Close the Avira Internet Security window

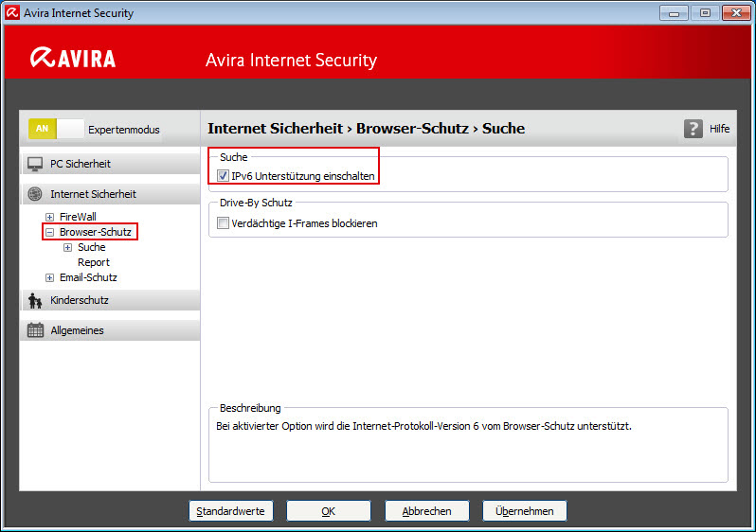(736, 13)
